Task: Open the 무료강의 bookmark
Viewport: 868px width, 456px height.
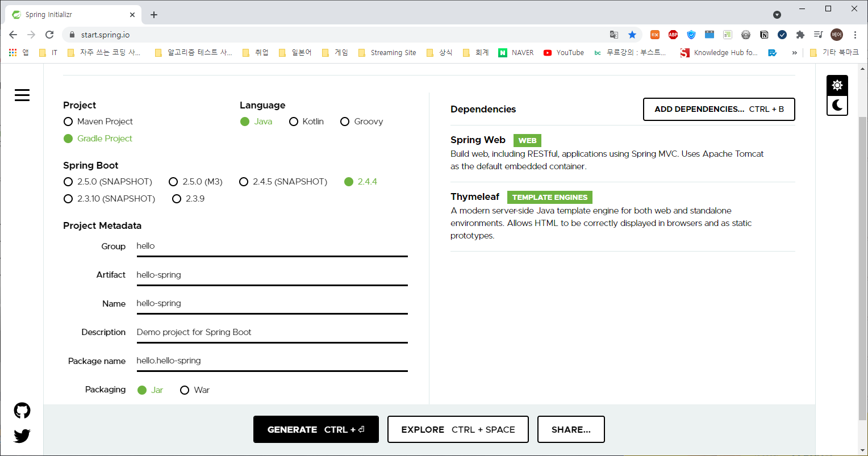Action: tap(630, 52)
